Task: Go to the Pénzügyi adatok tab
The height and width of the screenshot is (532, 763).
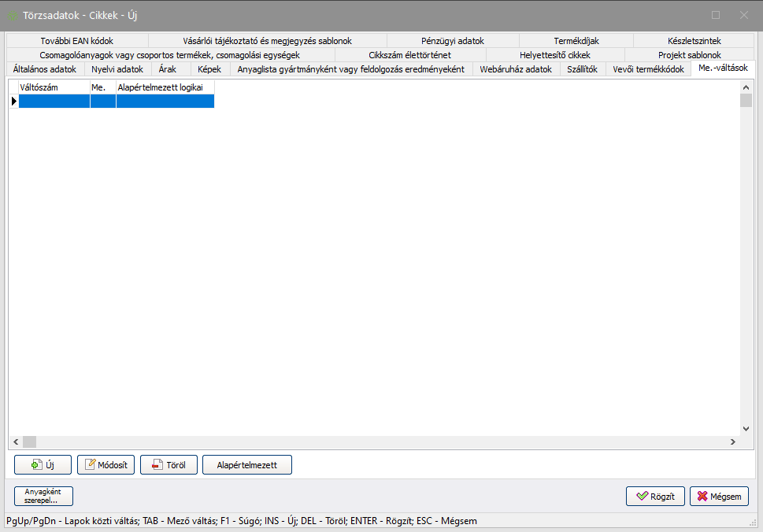Action: point(452,41)
